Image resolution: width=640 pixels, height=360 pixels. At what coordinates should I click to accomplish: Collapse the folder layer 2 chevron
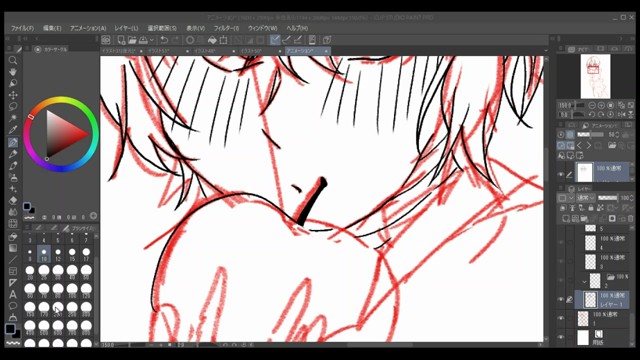click(x=584, y=282)
